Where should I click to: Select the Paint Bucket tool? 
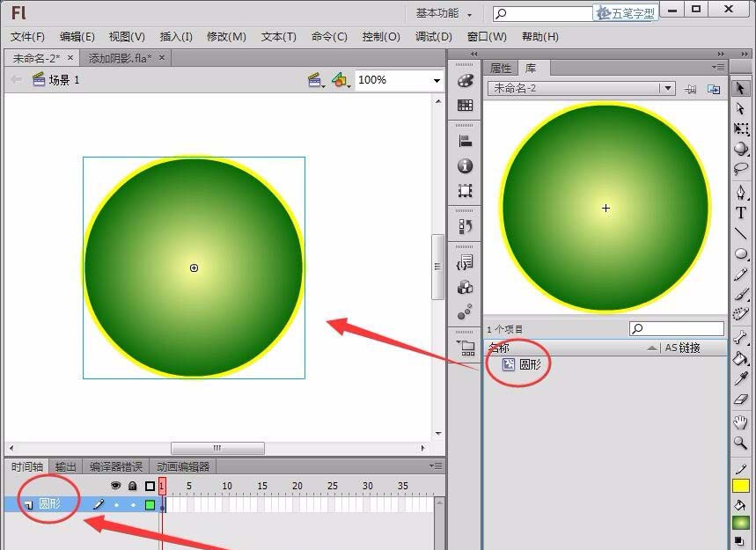(x=740, y=358)
